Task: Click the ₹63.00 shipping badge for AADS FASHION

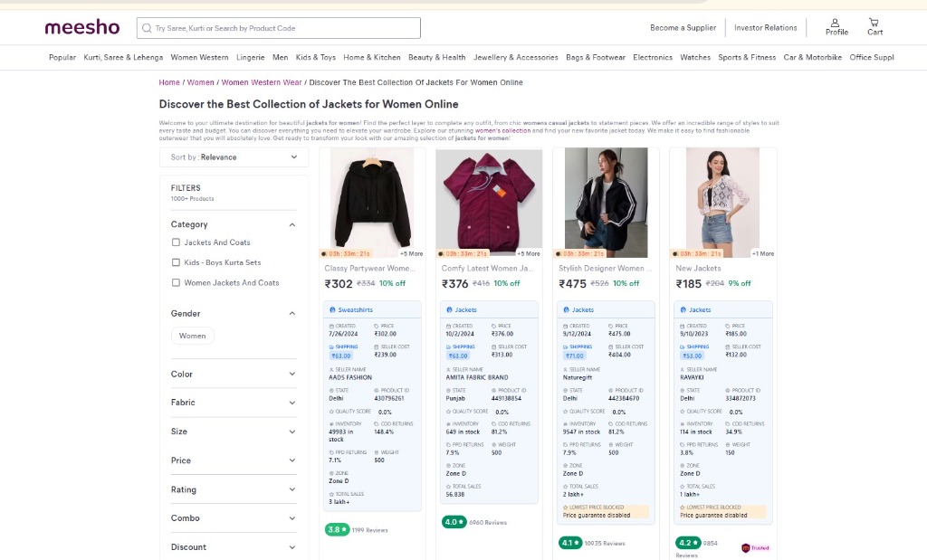Action: (x=341, y=356)
